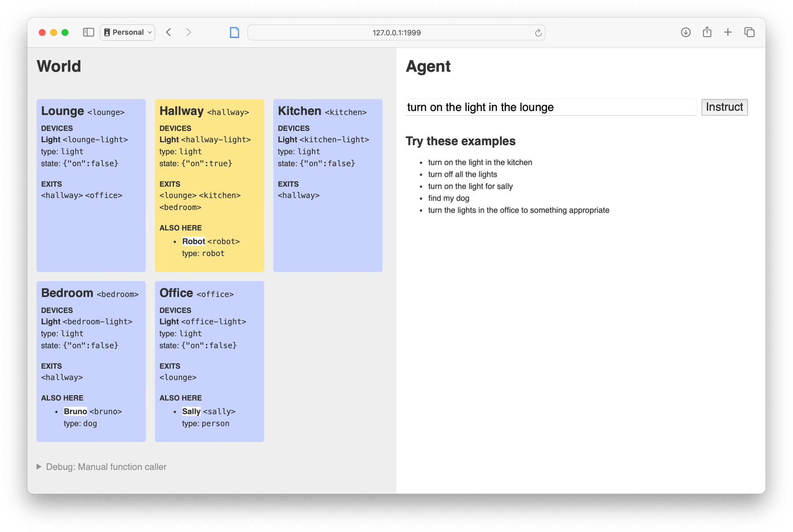Minimize the window with the yellow button
This screenshot has width=793, height=532.
[54, 32]
